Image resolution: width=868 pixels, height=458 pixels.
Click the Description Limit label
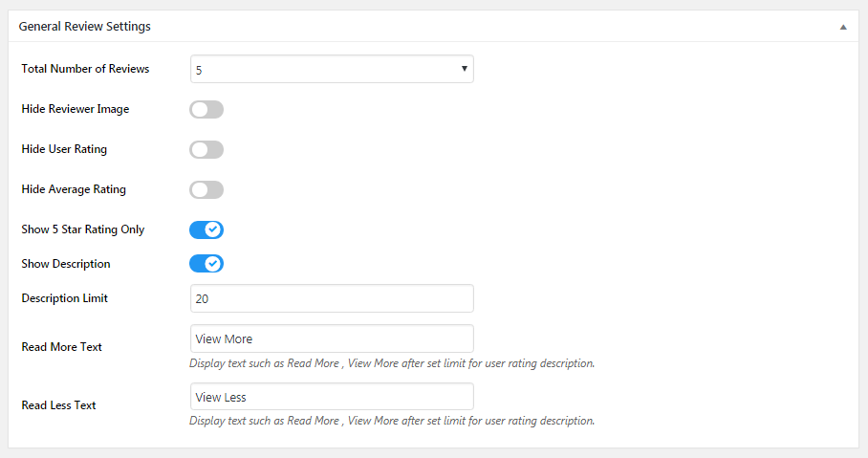[x=65, y=298]
